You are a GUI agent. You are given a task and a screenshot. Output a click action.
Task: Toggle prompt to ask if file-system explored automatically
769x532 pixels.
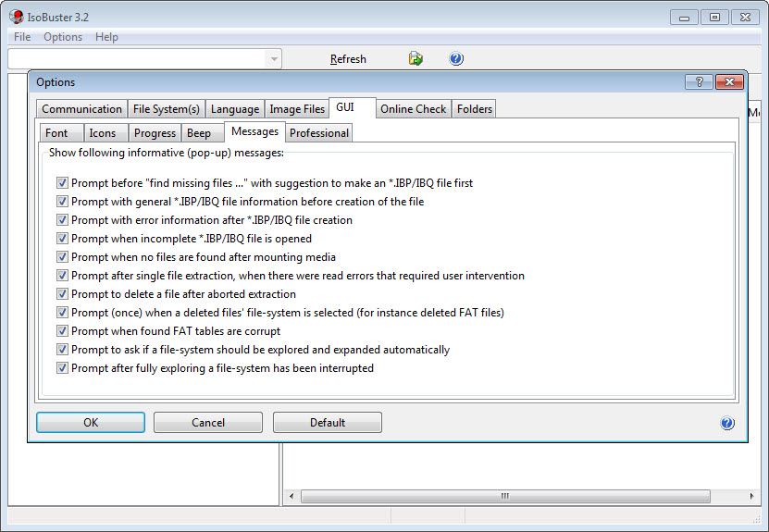click(62, 350)
